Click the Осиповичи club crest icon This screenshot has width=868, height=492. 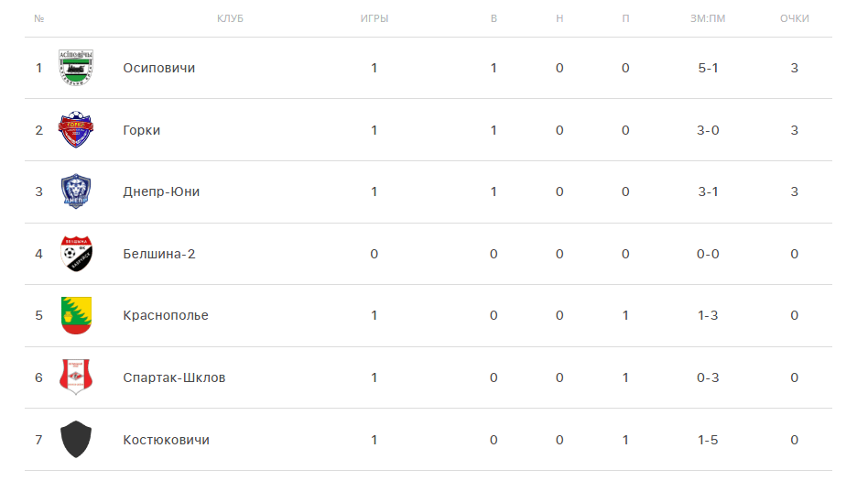[76, 68]
